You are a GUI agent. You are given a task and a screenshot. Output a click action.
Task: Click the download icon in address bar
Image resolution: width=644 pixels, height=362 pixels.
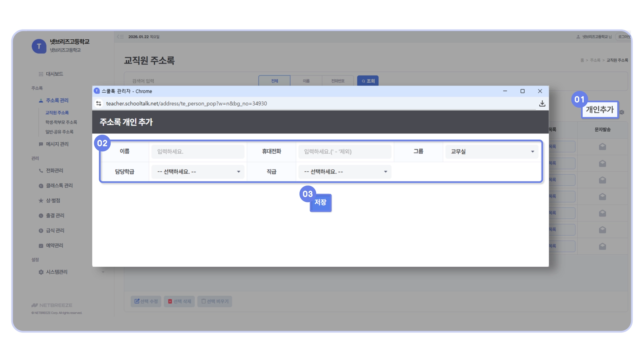click(x=542, y=104)
